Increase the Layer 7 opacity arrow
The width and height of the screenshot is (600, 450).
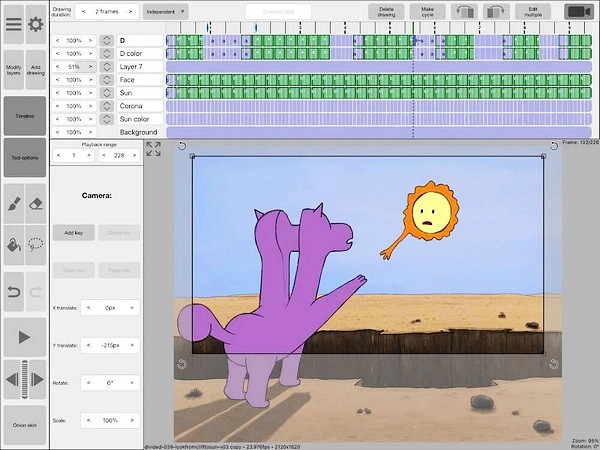[90, 67]
